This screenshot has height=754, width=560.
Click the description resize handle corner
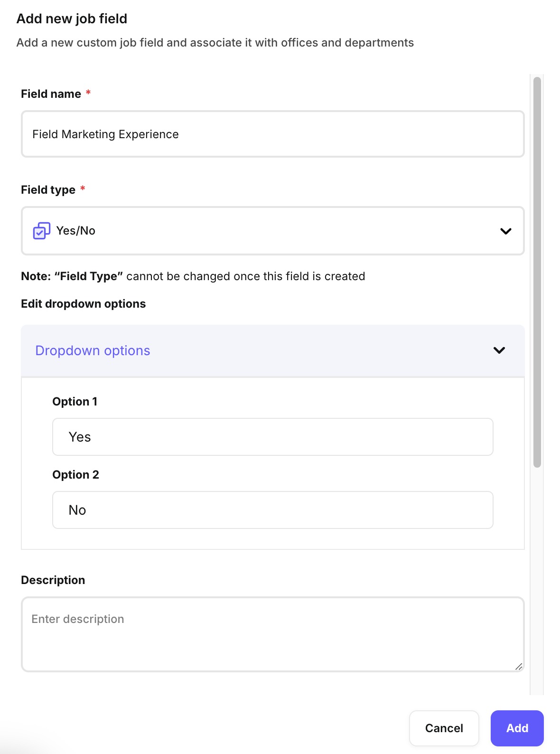(519, 667)
